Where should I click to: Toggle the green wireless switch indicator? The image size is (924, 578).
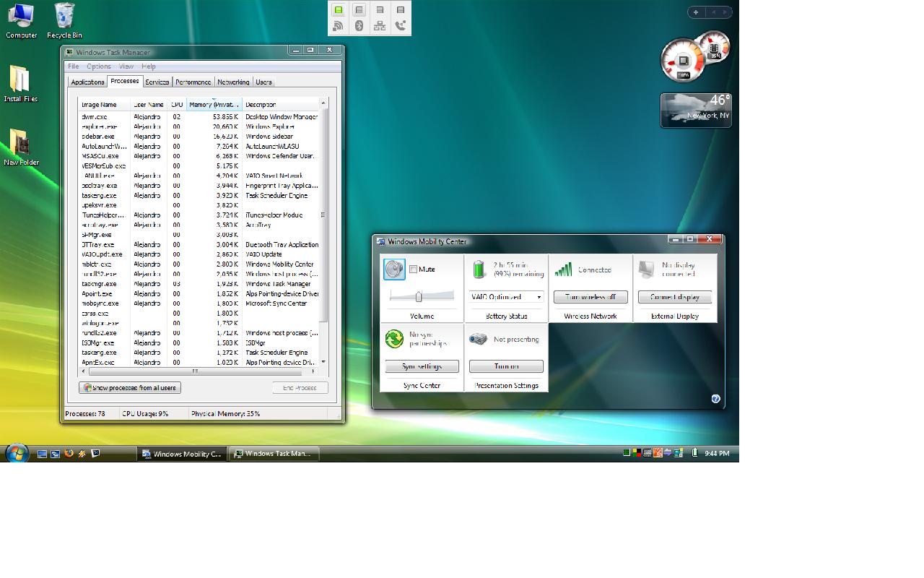pyautogui.click(x=338, y=10)
